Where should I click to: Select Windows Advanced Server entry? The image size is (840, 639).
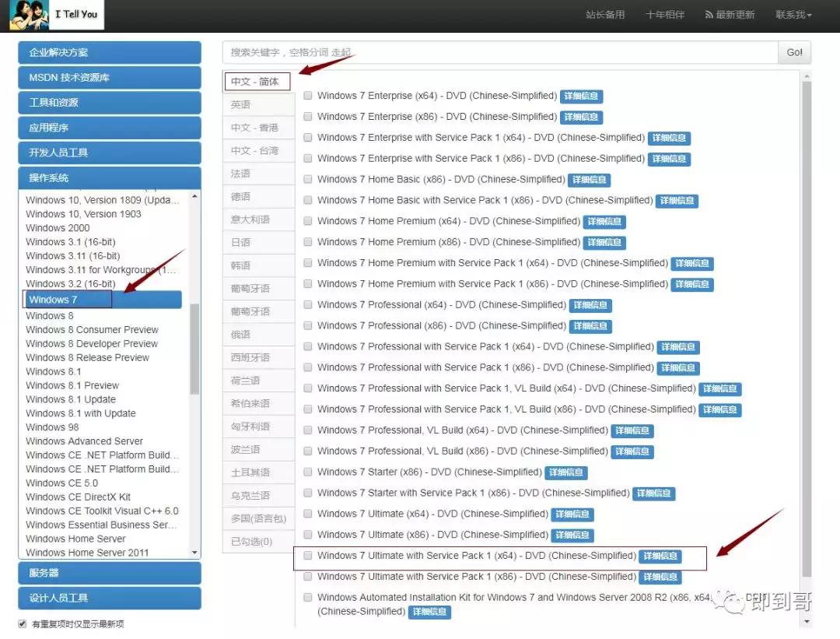click(x=85, y=441)
